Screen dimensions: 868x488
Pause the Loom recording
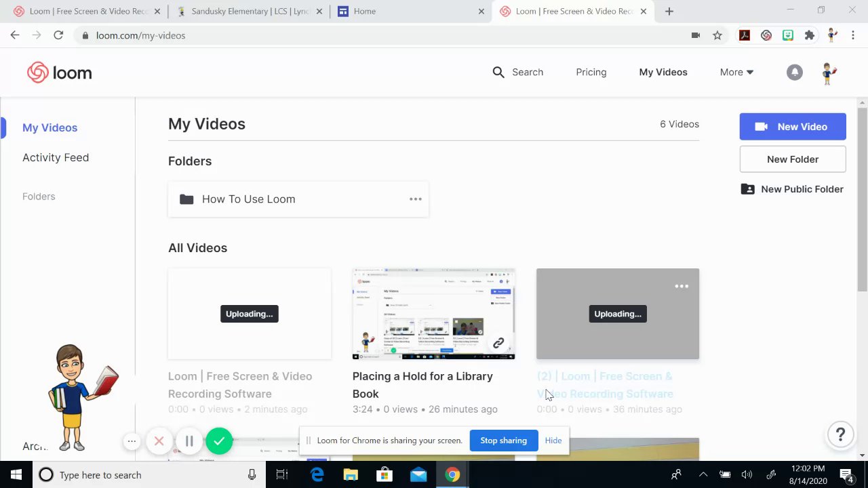(189, 441)
